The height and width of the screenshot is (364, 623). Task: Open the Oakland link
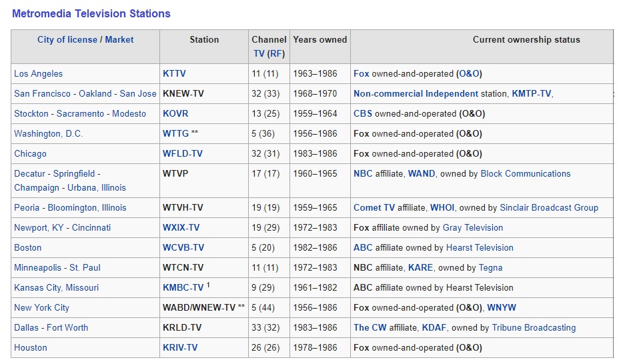[95, 94]
